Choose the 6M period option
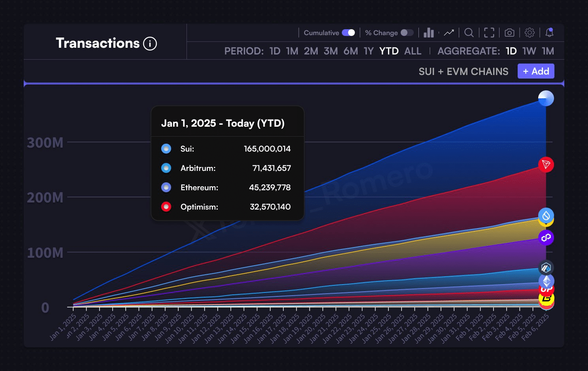 click(351, 51)
